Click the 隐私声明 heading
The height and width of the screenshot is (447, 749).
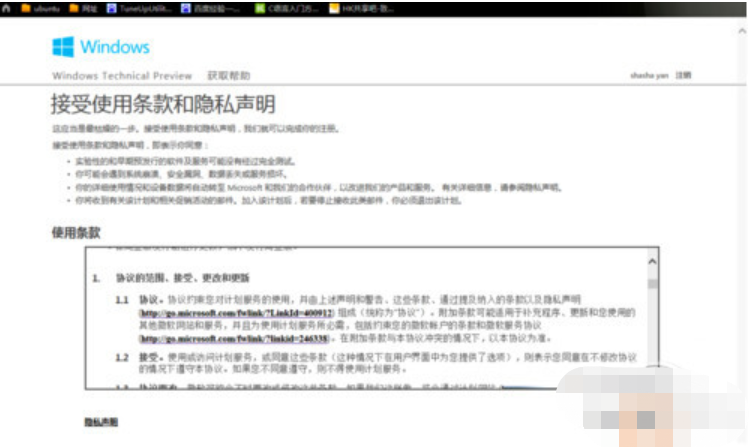coord(101,422)
